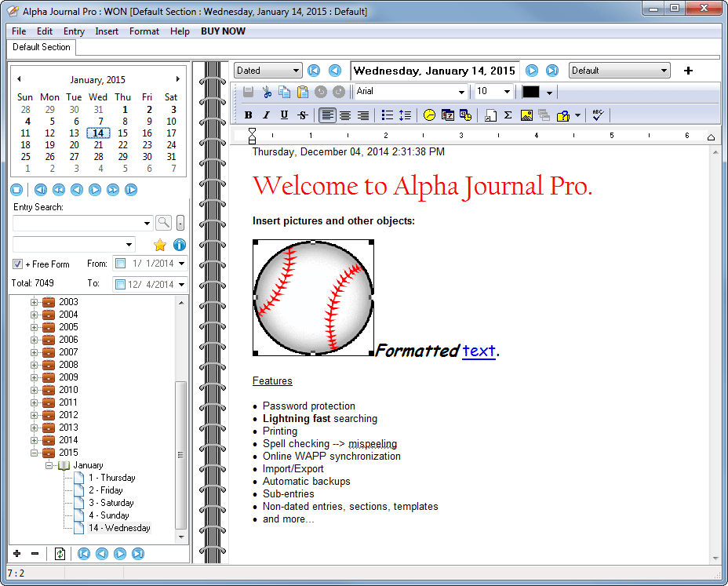Copy selection with the copy toolbar icon
The width and height of the screenshot is (728, 586).
(282, 92)
